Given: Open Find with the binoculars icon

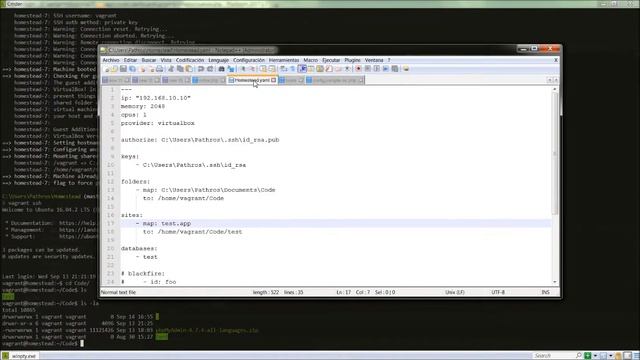Looking at the screenshot, I should 221,69.
